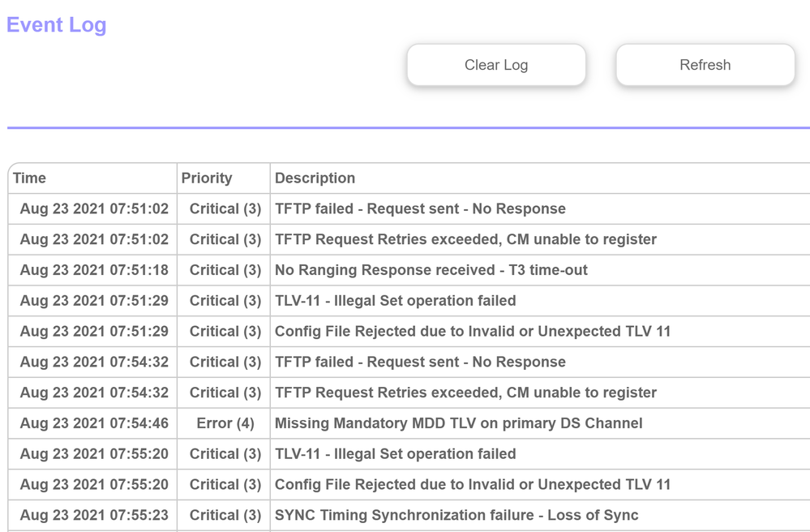Select the Priority column header
Image resolution: width=810 pixels, height=532 pixels.
tap(207, 178)
